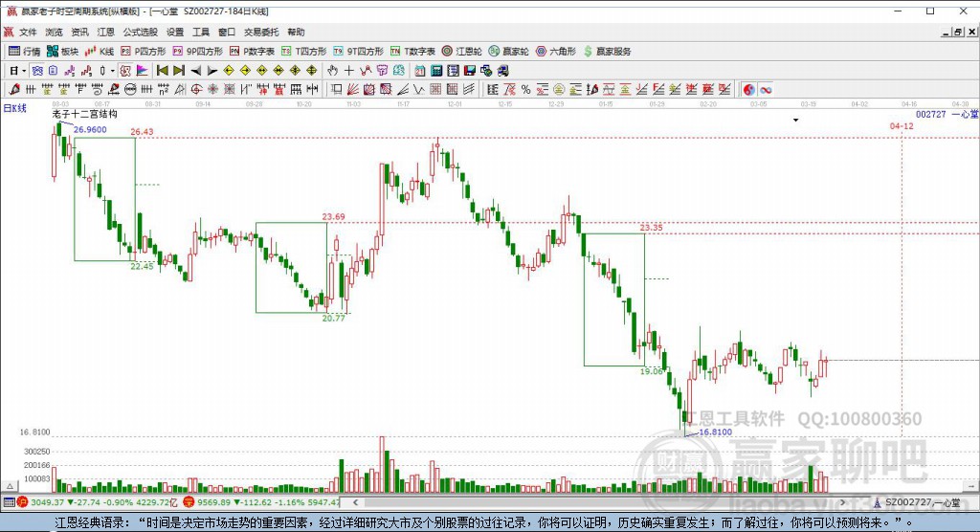
Task: Open the 文件 menu
Action: tap(28, 32)
